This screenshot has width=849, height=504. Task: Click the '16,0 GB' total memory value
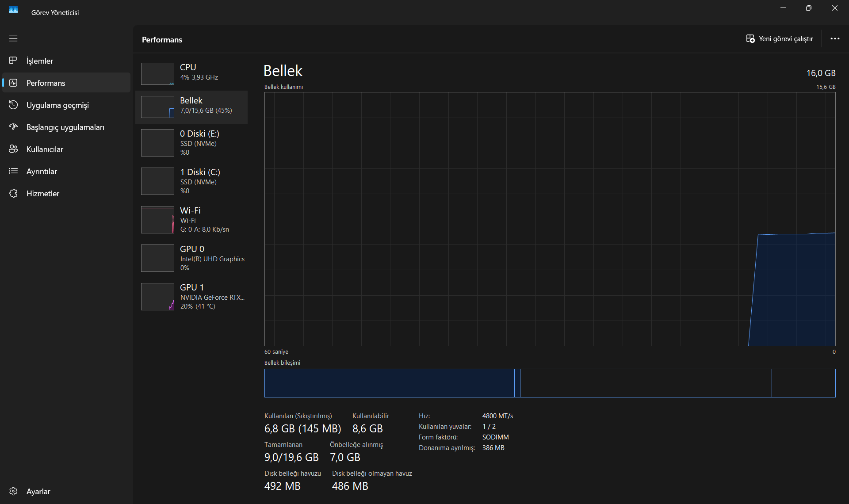821,73
